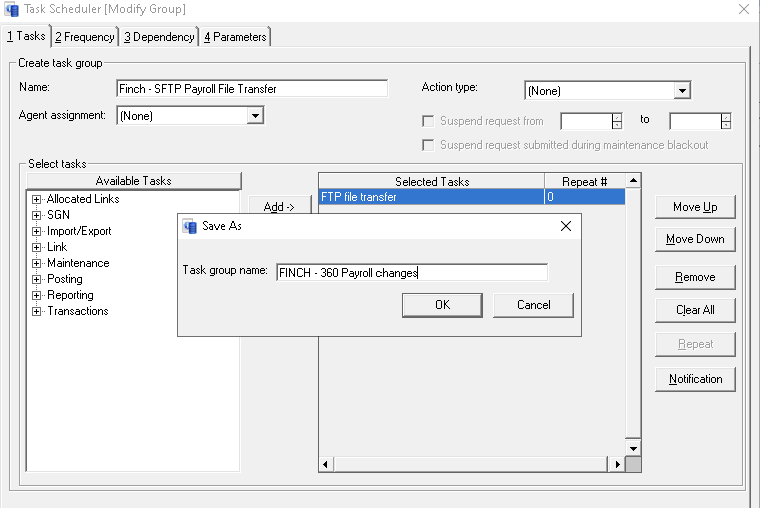Open the Action type dropdown

tap(682, 91)
